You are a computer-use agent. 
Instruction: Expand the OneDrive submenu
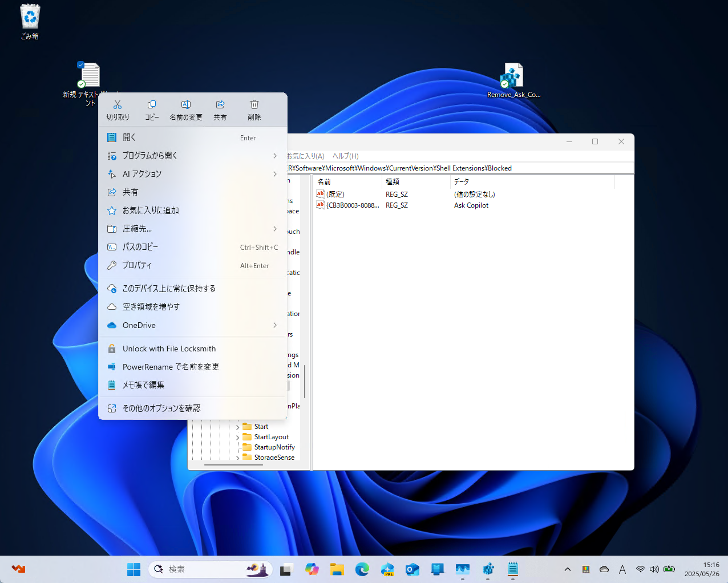click(193, 325)
